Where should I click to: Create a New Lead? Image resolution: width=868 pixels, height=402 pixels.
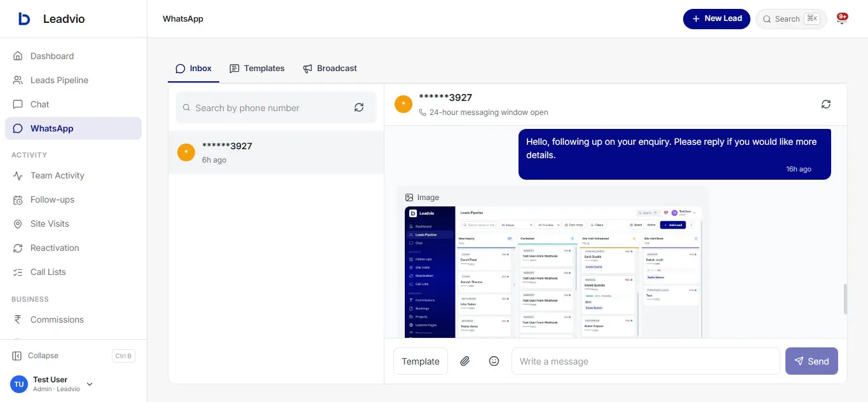(717, 18)
